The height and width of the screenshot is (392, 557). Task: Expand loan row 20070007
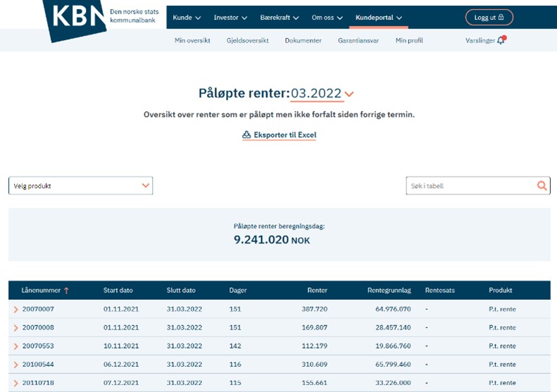15,310
